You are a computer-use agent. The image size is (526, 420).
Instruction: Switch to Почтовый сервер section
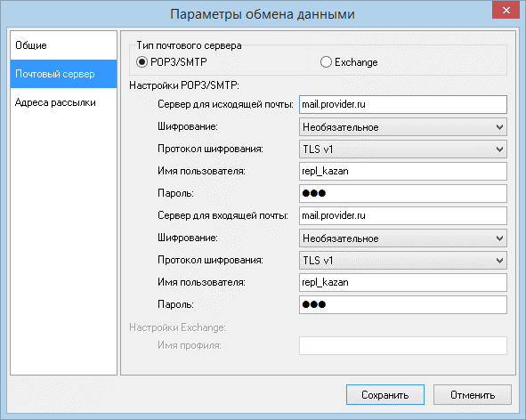click(x=63, y=74)
